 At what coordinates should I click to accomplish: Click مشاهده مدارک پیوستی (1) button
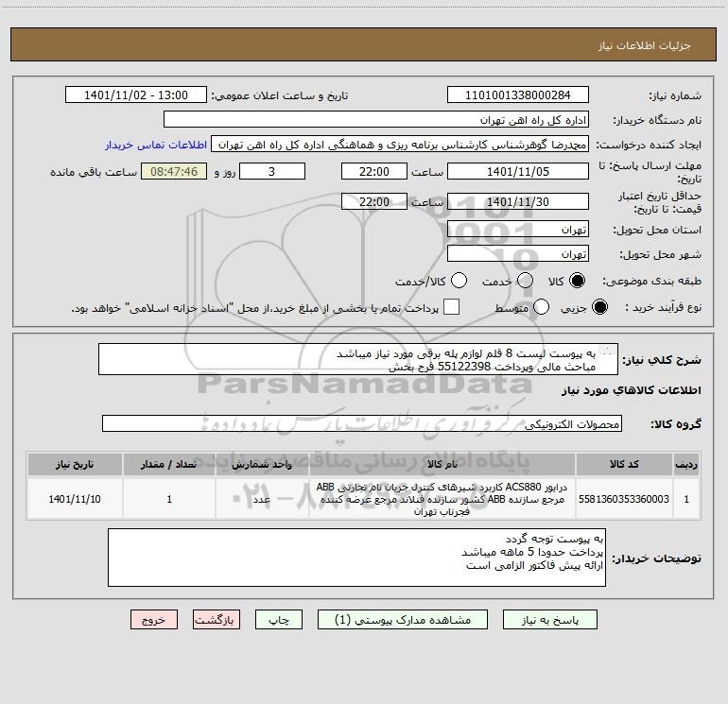point(403,620)
